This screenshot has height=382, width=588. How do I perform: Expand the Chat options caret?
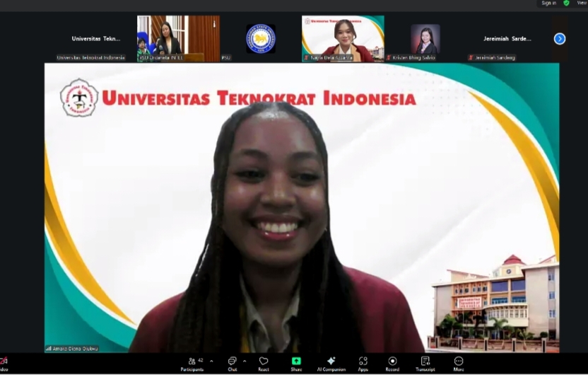tap(245, 361)
